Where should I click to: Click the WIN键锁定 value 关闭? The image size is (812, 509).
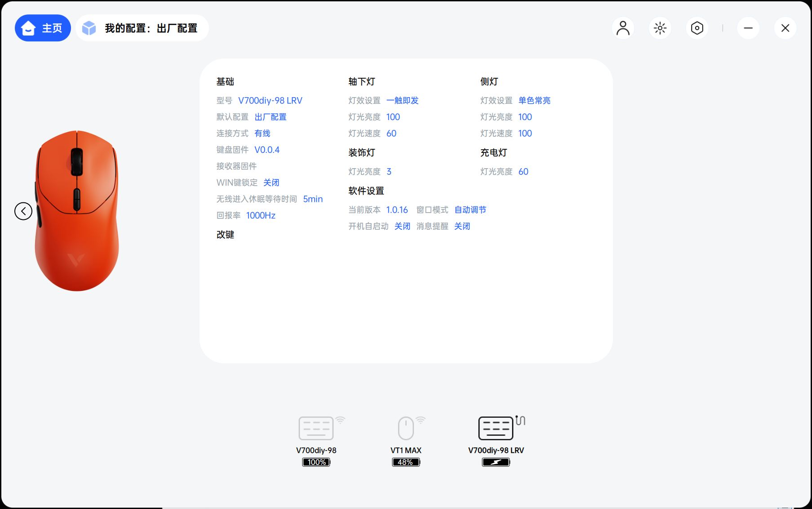click(x=271, y=183)
